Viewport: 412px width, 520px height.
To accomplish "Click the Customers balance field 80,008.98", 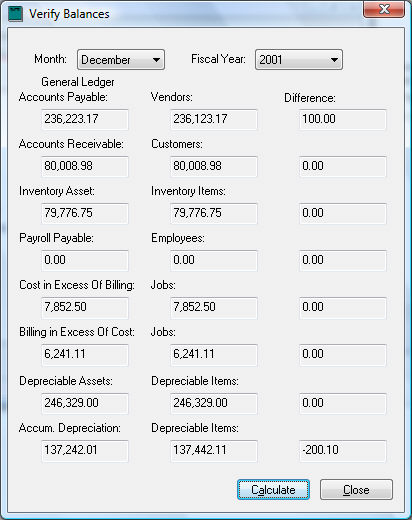I will click(x=214, y=166).
